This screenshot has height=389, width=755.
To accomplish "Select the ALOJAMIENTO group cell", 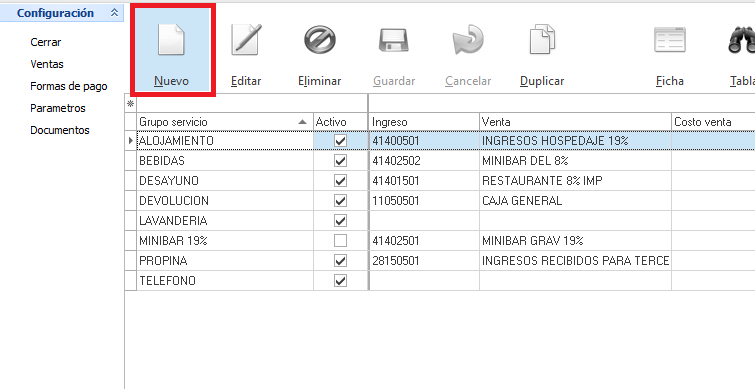I will [225, 141].
